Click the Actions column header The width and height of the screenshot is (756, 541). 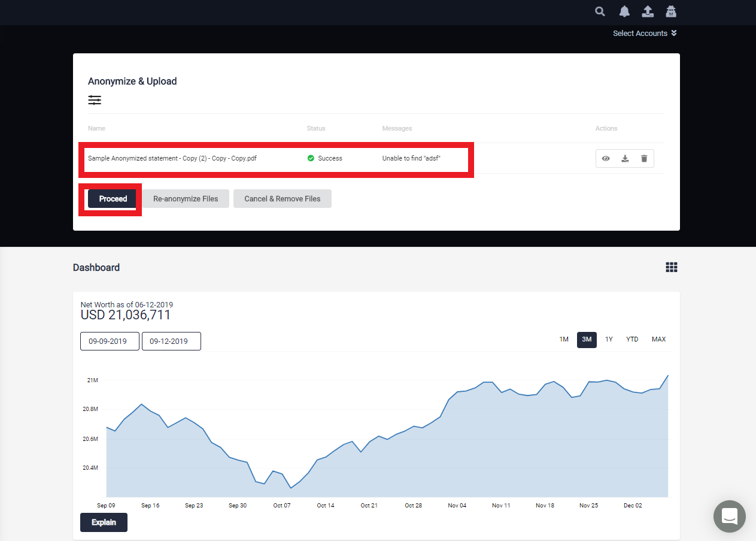pyautogui.click(x=606, y=128)
